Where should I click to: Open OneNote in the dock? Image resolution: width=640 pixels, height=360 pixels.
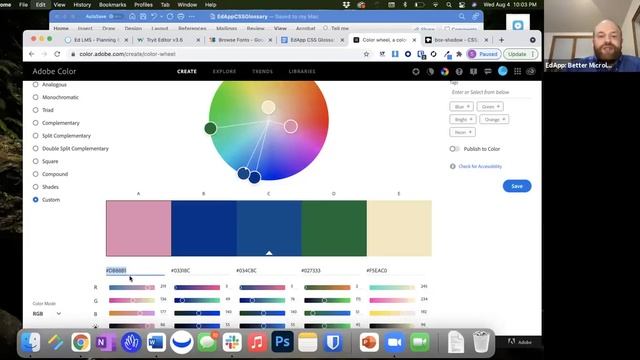(x=106, y=342)
